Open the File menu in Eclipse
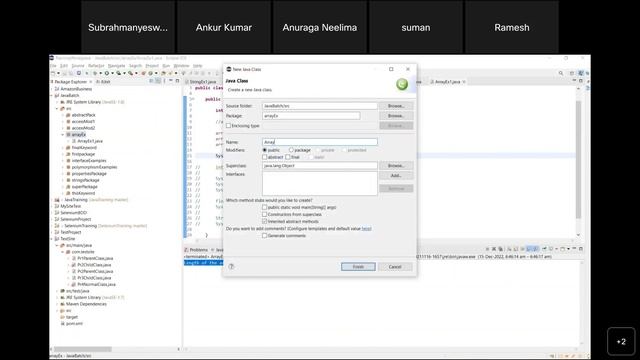 click(53, 66)
